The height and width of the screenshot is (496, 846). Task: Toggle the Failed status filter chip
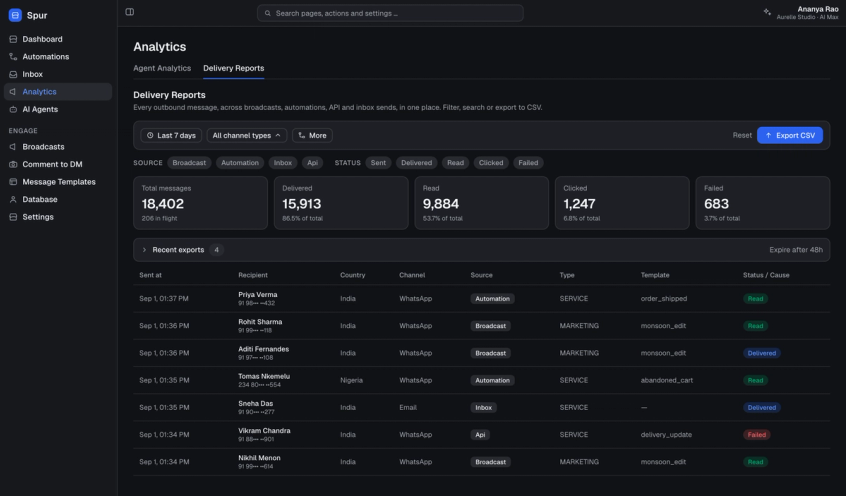(x=528, y=162)
